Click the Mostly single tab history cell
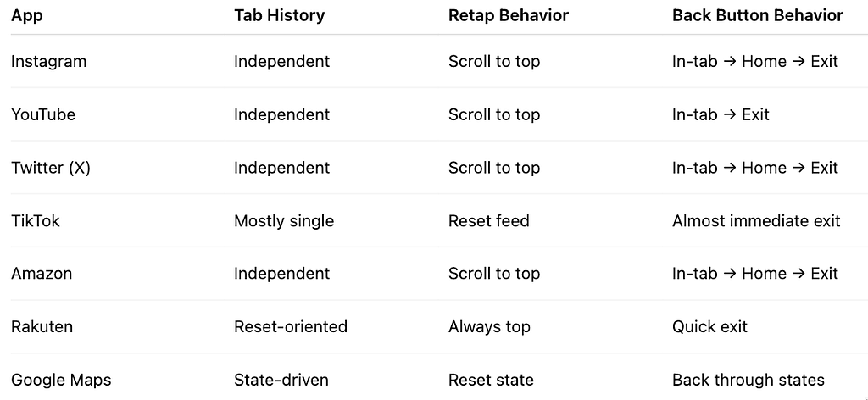This screenshot has height=400, width=868. coord(284,220)
